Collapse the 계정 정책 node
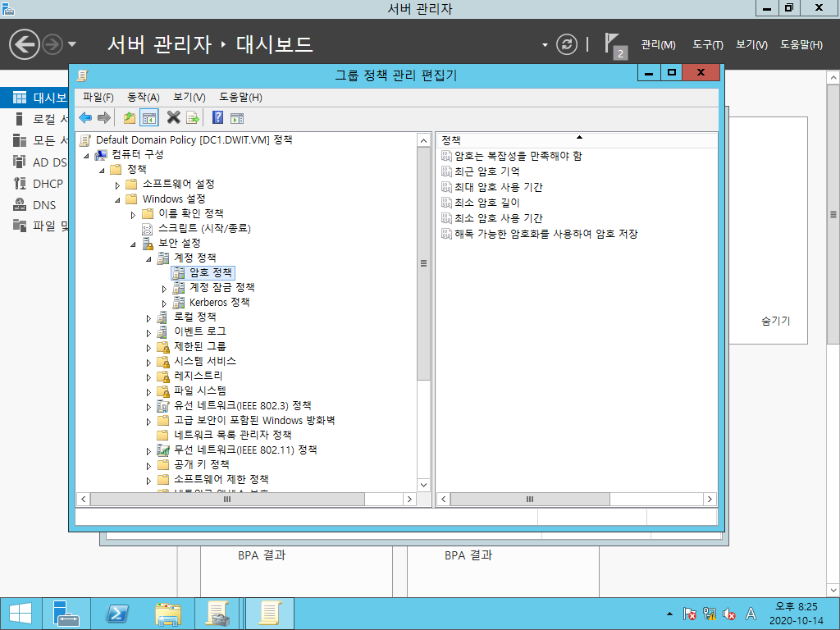 [x=148, y=259]
